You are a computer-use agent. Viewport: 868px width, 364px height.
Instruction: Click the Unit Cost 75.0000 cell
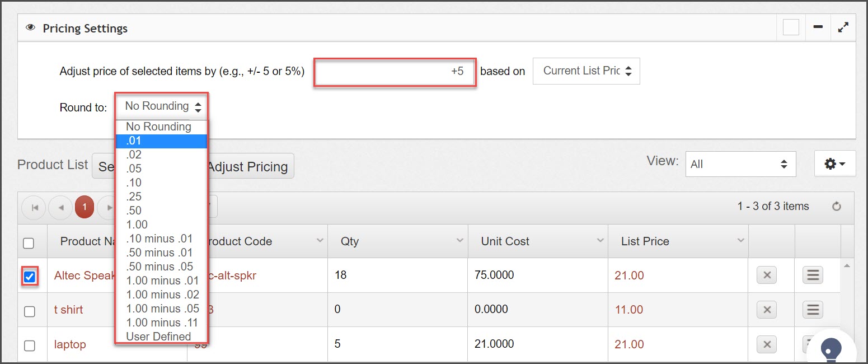pos(537,275)
